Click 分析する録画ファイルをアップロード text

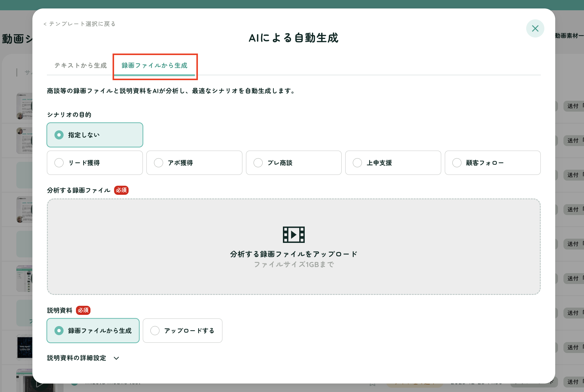pos(294,254)
